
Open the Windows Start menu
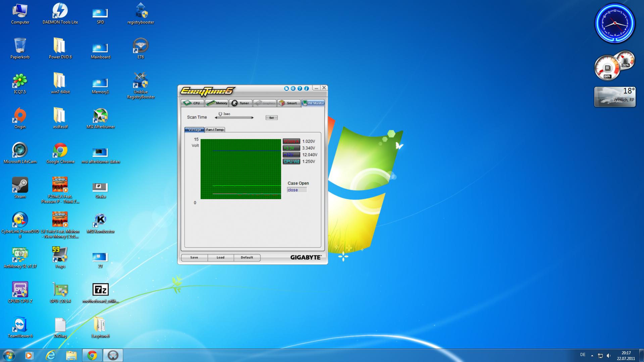(9, 355)
